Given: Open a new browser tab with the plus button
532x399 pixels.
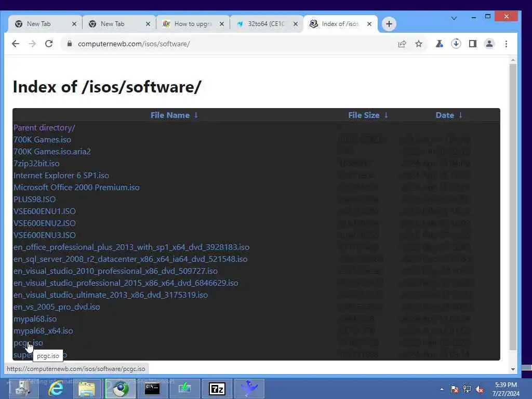Looking at the screenshot, I should click(389, 24).
